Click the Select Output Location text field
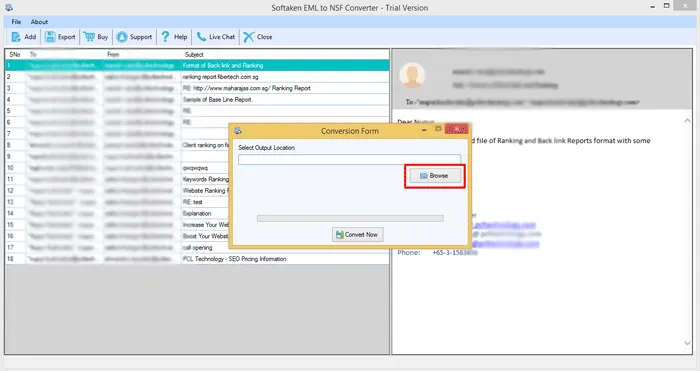This screenshot has width=700, height=371. (350, 159)
